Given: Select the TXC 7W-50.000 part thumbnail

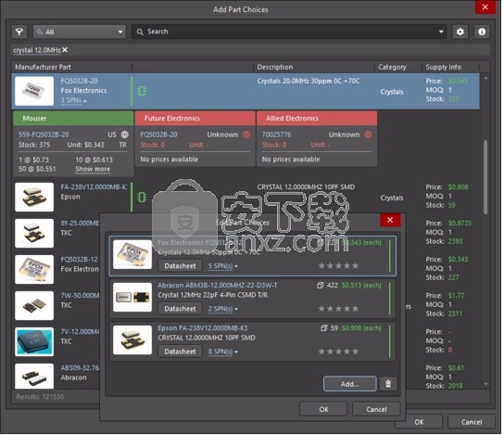Looking at the screenshot, I should tap(34, 306).
